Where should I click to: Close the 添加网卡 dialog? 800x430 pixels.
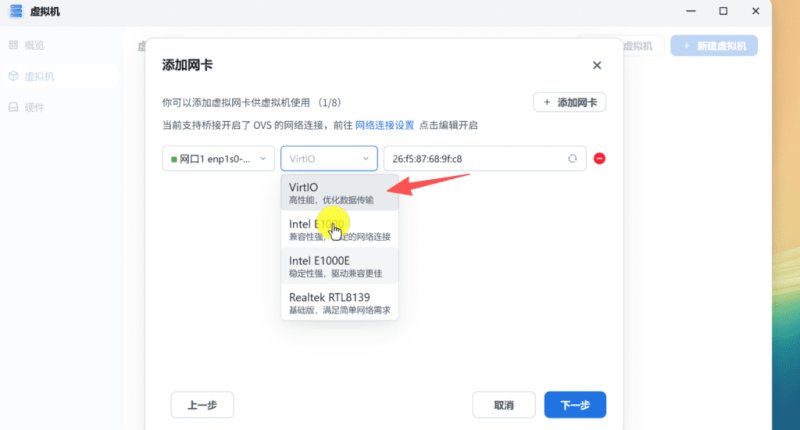tap(597, 65)
